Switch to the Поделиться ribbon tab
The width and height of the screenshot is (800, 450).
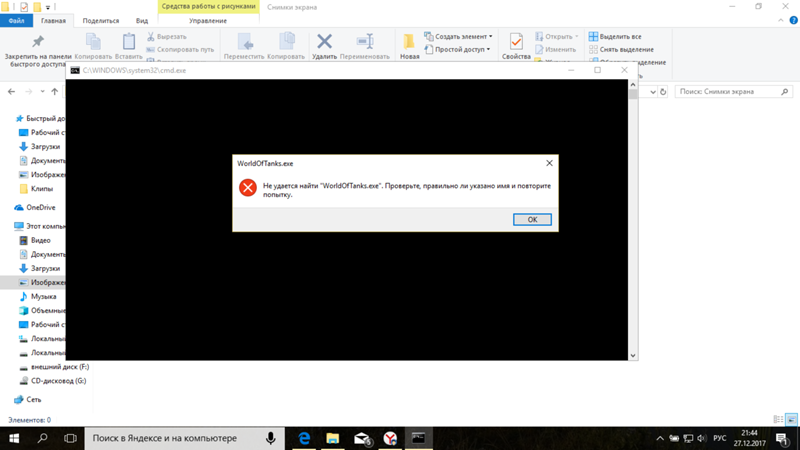[x=101, y=21]
